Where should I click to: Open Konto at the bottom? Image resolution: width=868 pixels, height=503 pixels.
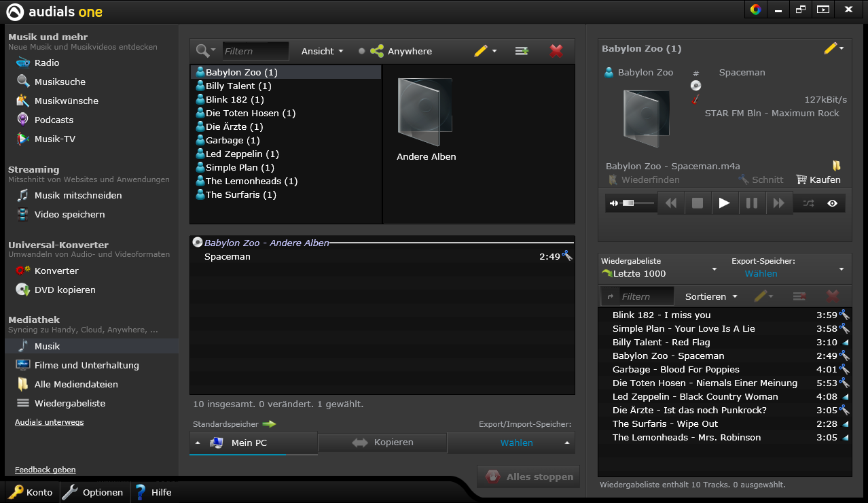click(31, 492)
